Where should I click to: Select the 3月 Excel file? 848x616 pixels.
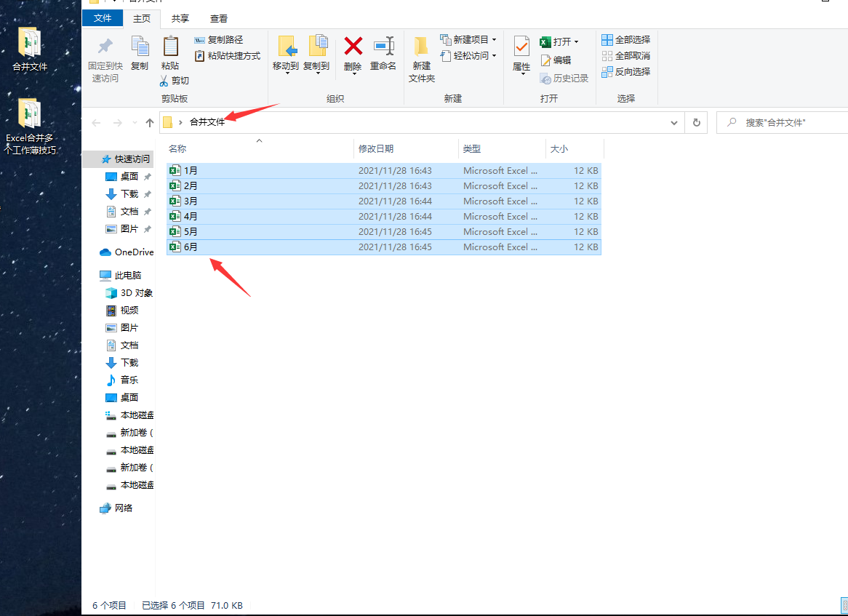point(384,201)
